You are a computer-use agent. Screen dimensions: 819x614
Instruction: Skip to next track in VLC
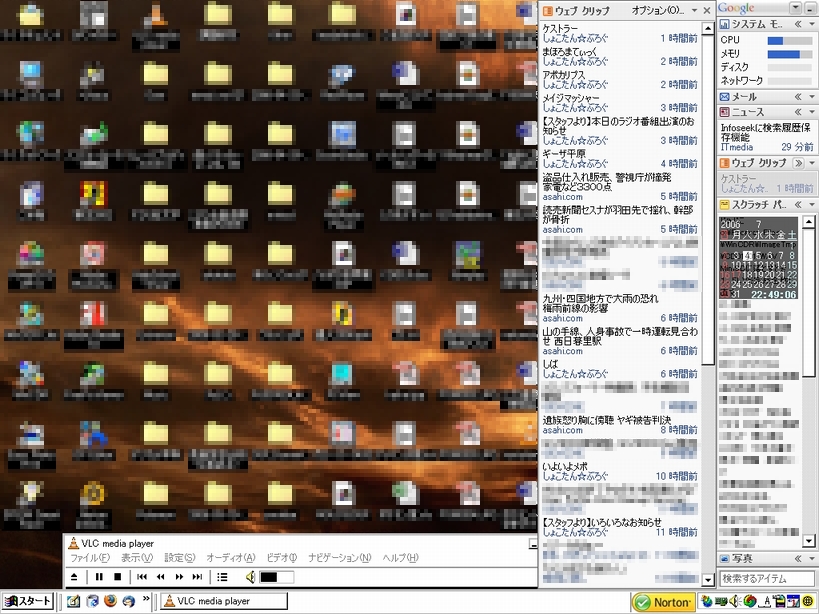[197, 577]
